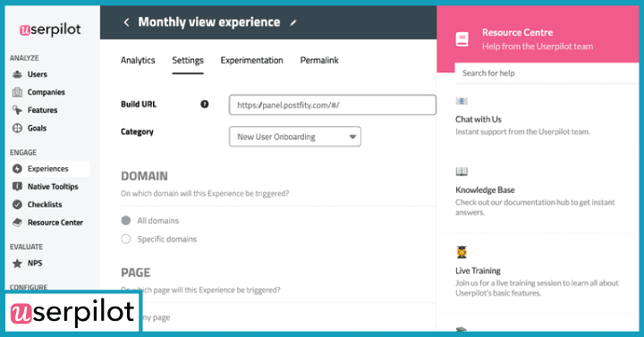This screenshot has width=644, height=337.
Task: Go back using the left chevron arrow
Action: [126, 22]
